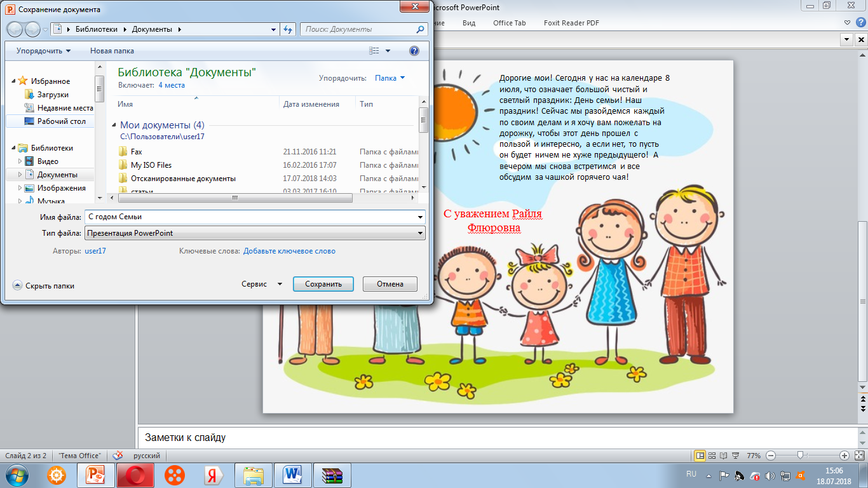The width and height of the screenshot is (868, 488).
Task: Click the Новая папка button
Action: [x=112, y=51]
